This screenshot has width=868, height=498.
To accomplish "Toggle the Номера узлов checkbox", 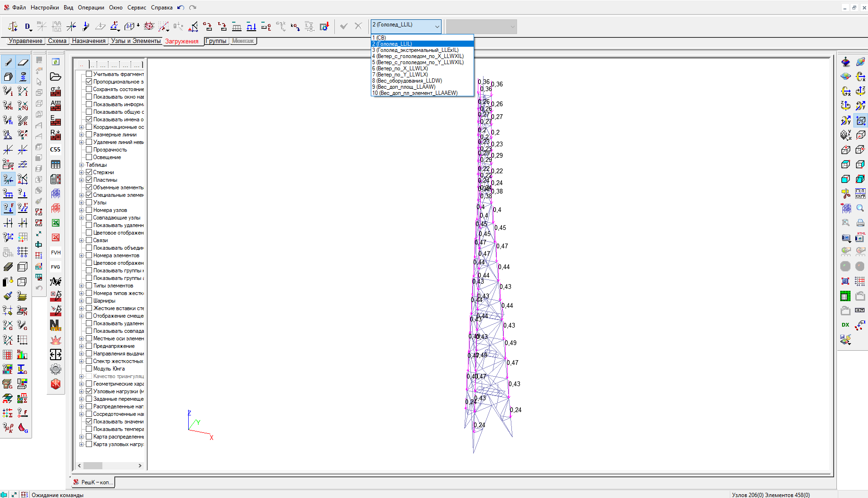I will coord(89,210).
